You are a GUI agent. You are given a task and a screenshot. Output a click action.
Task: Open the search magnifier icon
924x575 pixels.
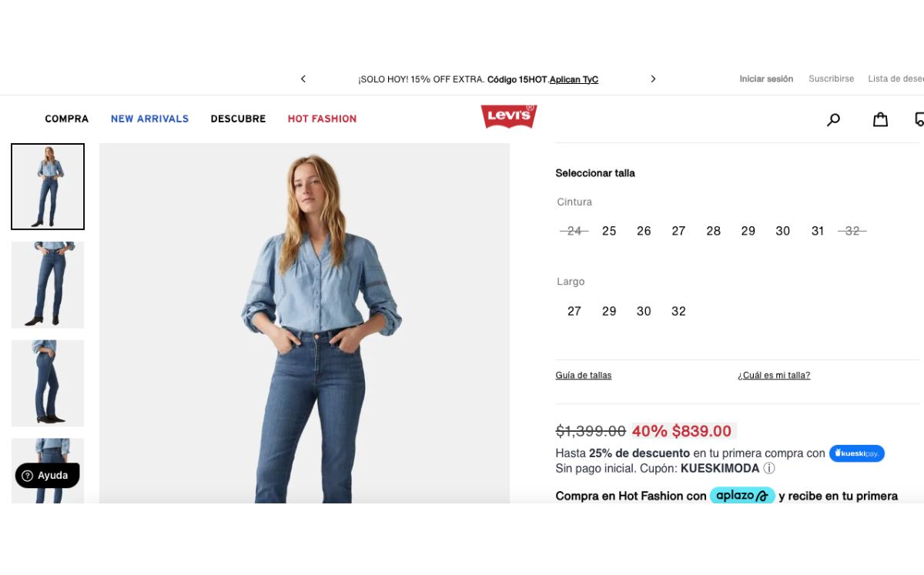click(x=833, y=119)
